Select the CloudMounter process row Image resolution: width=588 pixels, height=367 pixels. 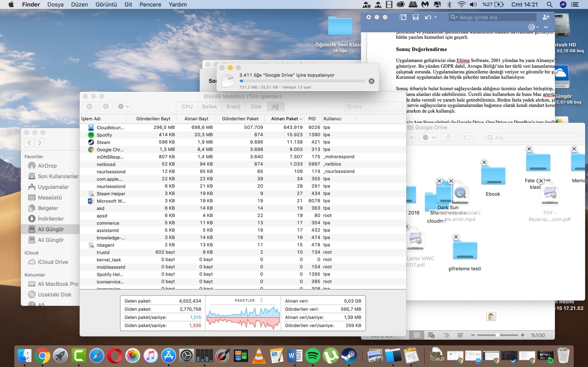pos(110,128)
